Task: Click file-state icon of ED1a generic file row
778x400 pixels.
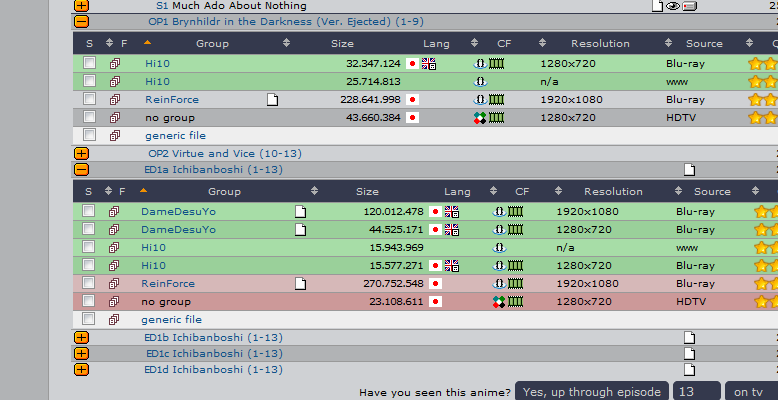Action: point(114,320)
